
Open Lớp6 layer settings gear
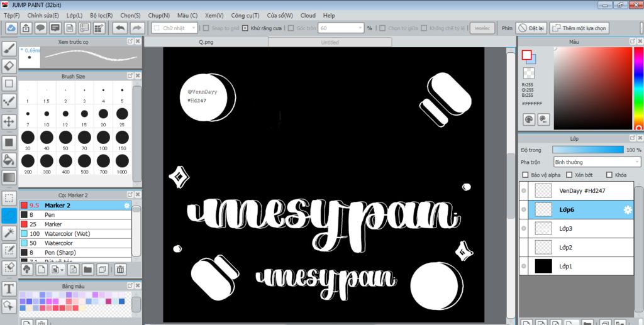(x=628, y=210)
